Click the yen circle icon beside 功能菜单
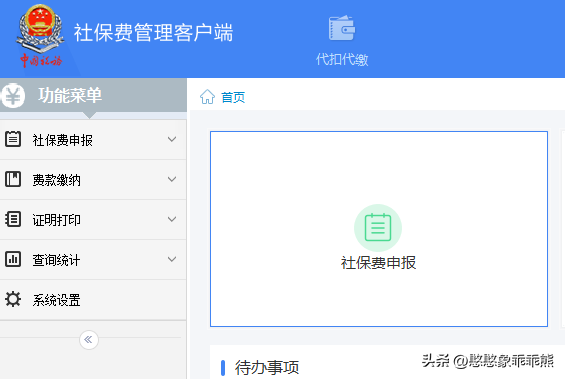The height and width of the screenshot is (379, 565). [13, 96]
